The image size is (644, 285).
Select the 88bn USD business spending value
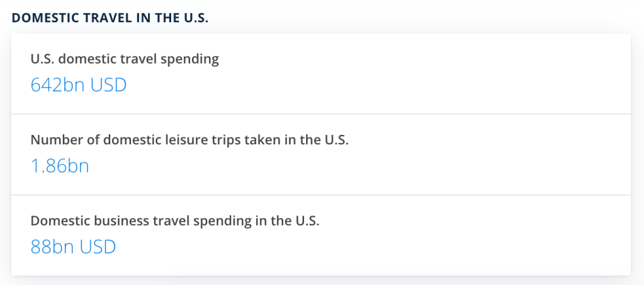pos(73,246)
